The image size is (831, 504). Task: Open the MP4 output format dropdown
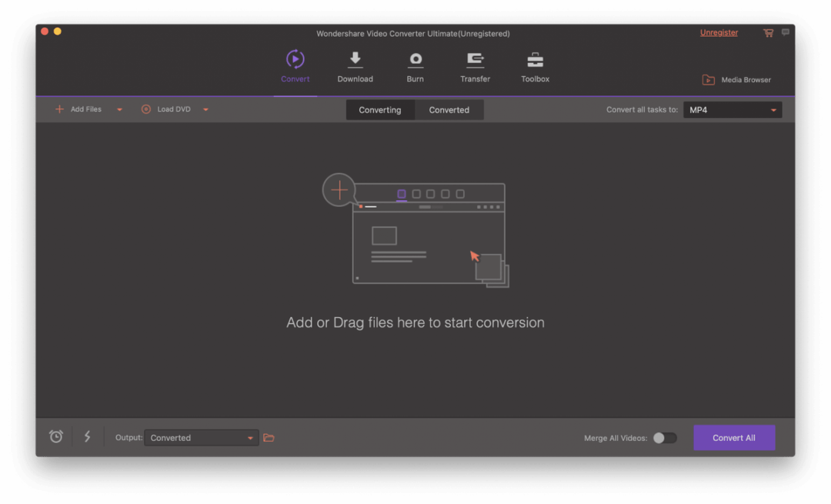pos(773,109)
